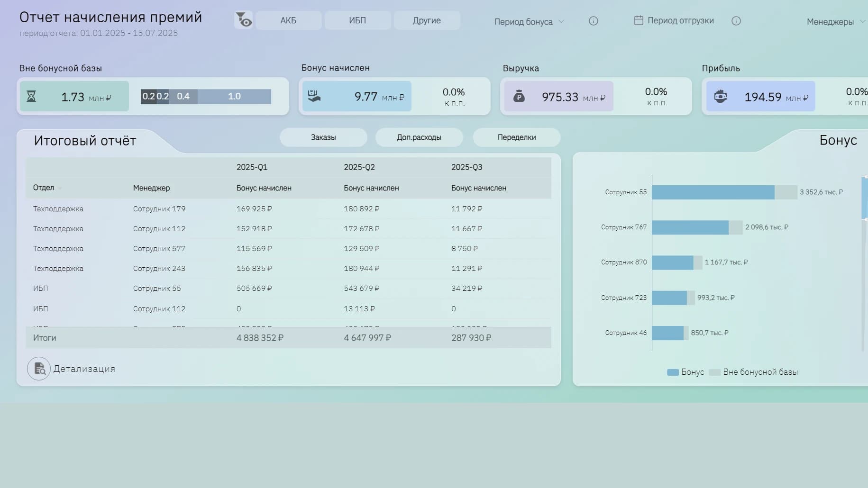Click the 975.33 млн ₽ revenue card
The height and width of the screenshot is (488, 868).
point(558,97)
